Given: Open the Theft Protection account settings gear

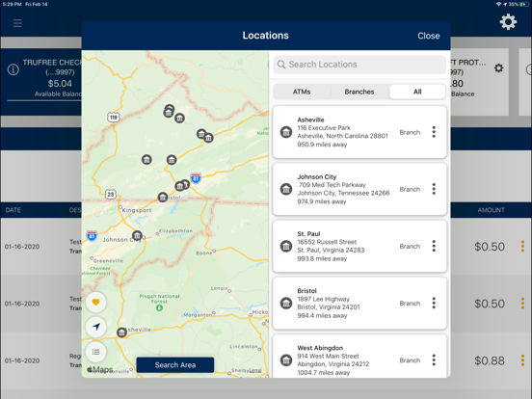Looking at the screenshot, I should [498, 68].
